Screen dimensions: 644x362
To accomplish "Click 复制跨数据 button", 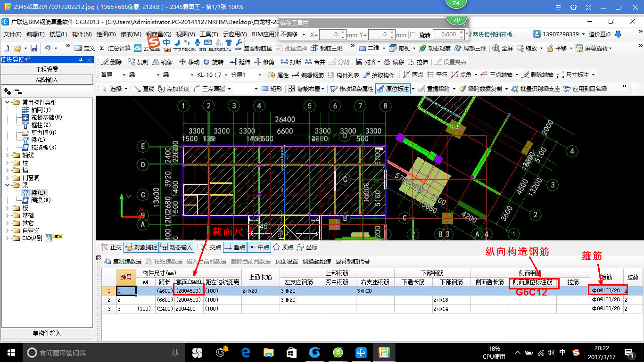I will [x=123, y=261].
